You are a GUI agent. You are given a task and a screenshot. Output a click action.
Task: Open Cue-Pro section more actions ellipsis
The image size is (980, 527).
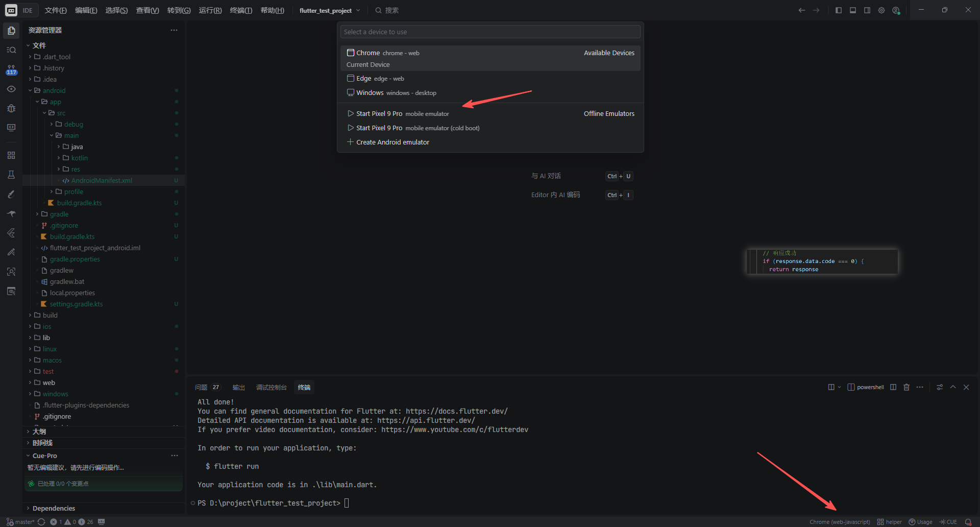[175, 456]
